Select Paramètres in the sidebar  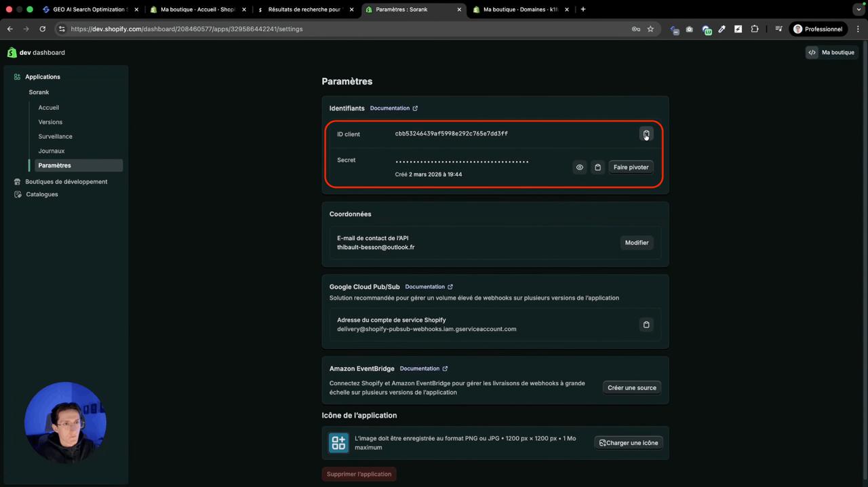(x=79, y=165)
